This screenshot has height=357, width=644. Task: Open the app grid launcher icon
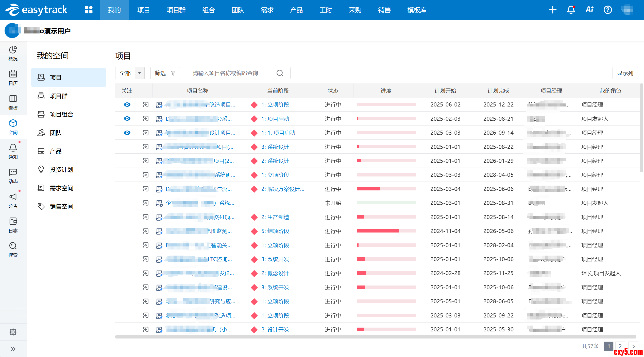[x=89, y=10]
